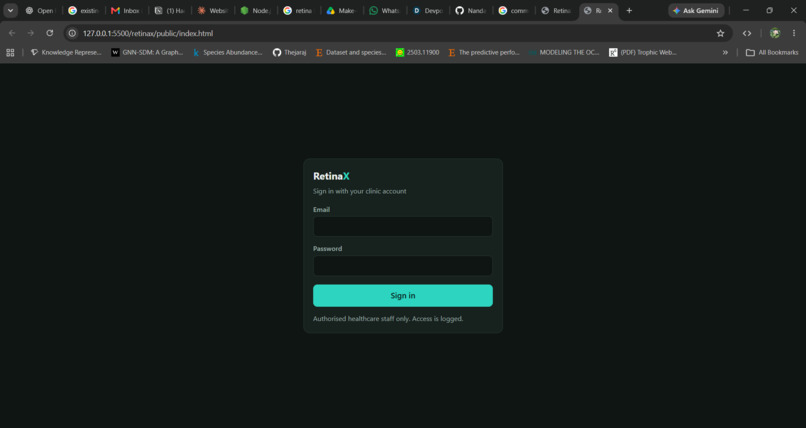This screenshot has height=428, width=806.
Task: Switch to the inactive 'Retina' tab
Action: click(557, 10)
